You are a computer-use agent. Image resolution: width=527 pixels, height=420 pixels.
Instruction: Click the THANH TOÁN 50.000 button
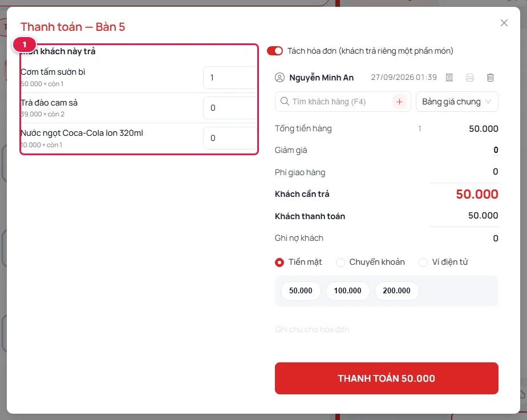click(387, 378)
